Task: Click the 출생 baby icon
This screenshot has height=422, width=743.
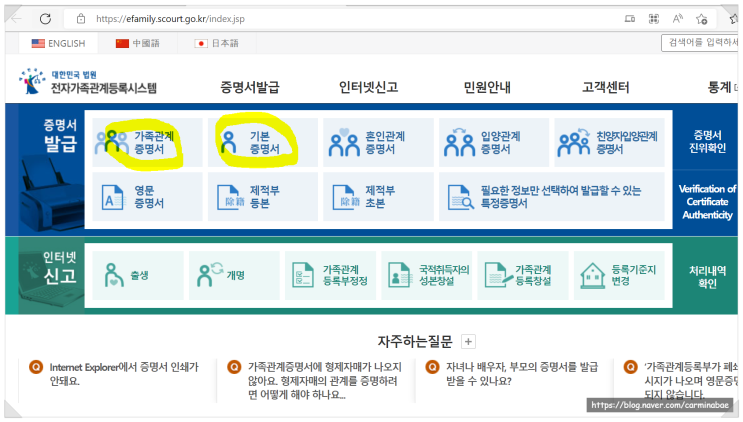Action: click(113, 275)
